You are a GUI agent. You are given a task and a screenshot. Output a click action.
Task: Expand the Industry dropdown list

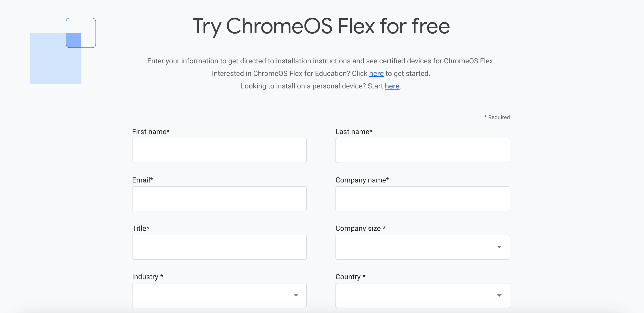click(x=213, y=295)
